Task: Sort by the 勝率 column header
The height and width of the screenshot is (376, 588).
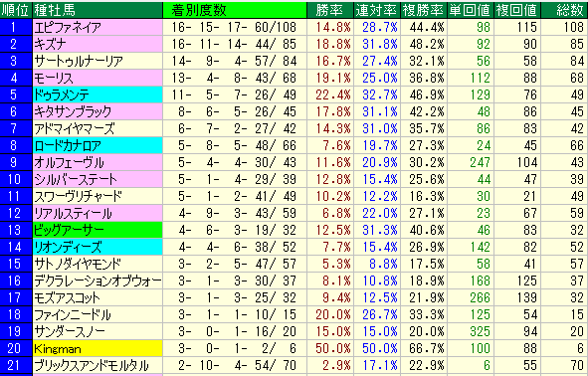Action: tap(330, 10)
